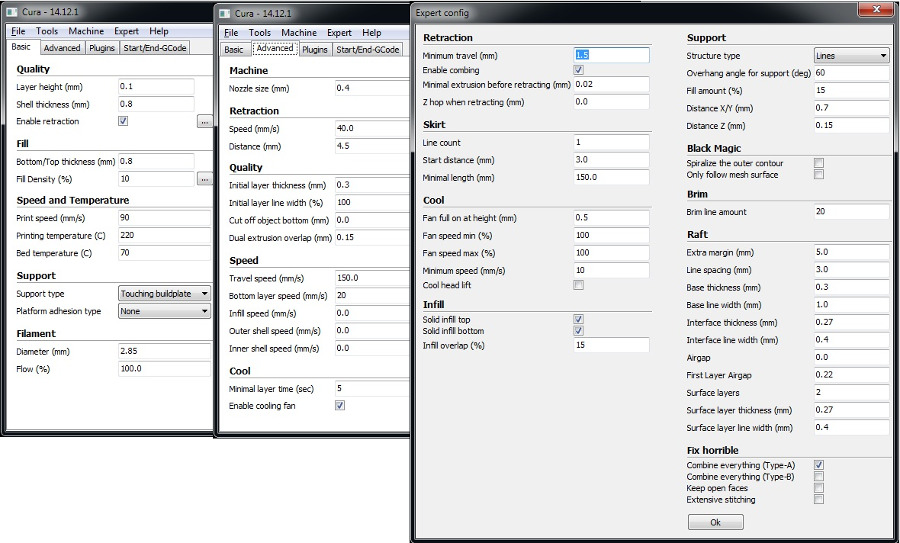
Task: Click Skirt Minimal length field
Action: click(x=611, y=177)
